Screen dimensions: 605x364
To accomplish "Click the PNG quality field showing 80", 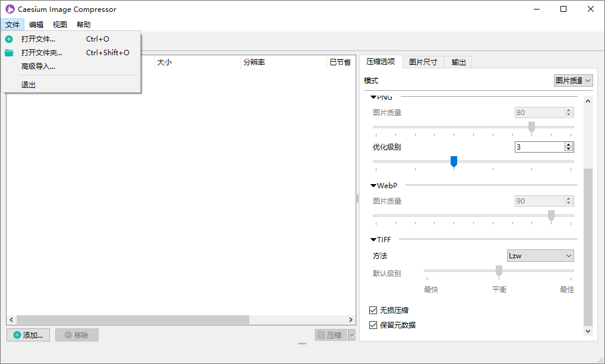I will 540,113.
